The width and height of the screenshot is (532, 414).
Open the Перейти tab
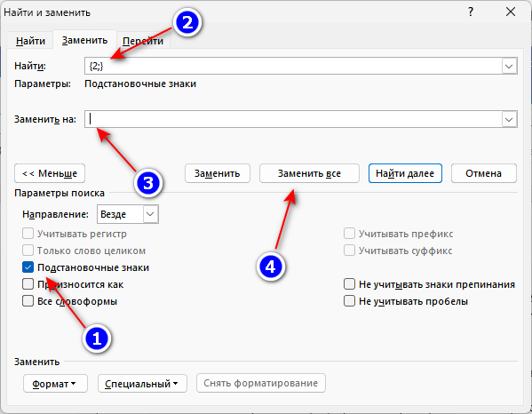click(143, 41)
